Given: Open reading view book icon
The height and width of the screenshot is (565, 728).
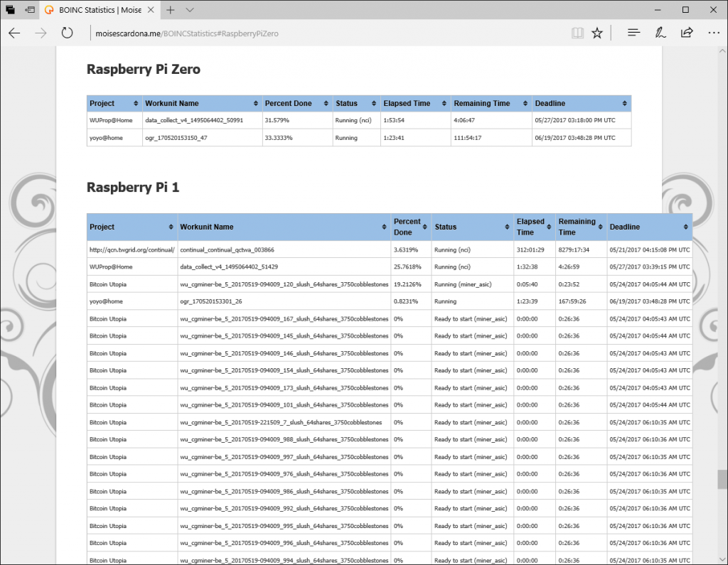Looking at the screenshot, I should click(x=577, y=33).
